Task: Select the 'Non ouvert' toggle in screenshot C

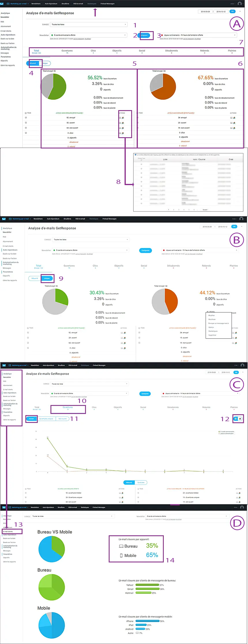Action: [x=62, y=419]
